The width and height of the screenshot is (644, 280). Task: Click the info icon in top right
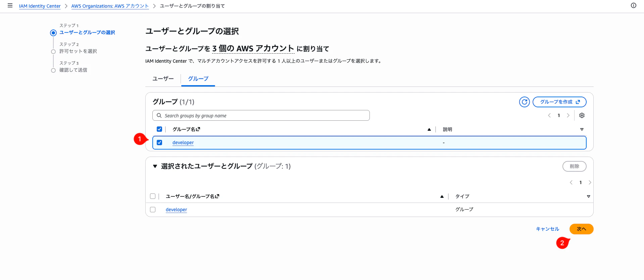pyautogui.click(x=634, y=5)
